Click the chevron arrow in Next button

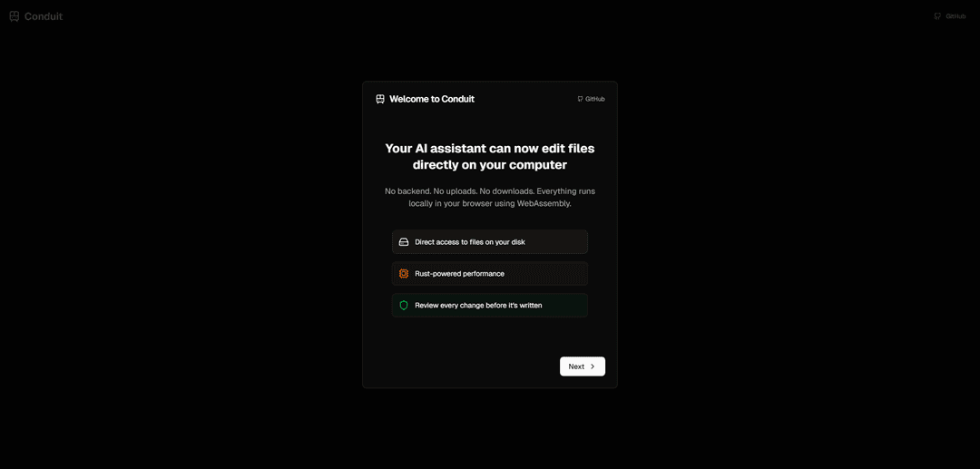click(593, 366)
